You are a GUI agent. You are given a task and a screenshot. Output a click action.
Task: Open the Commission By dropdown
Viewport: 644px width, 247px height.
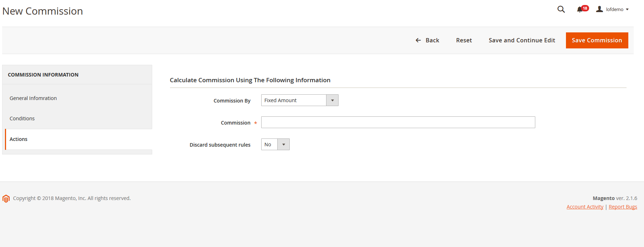(x=299, y=100)
